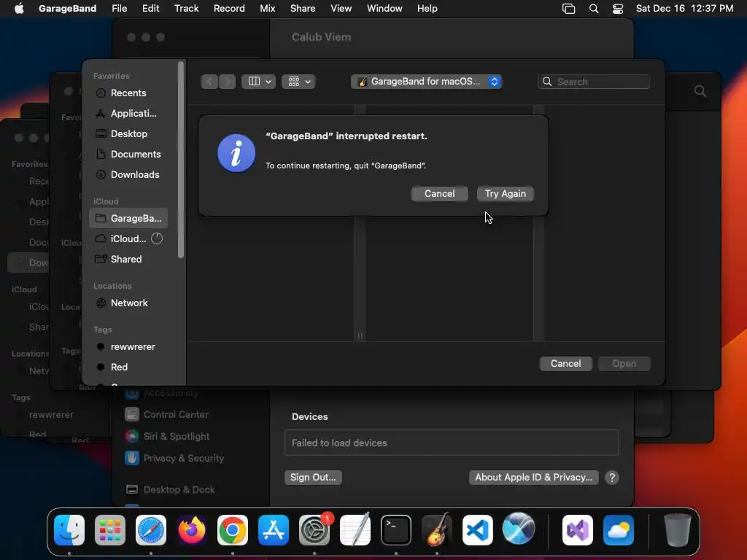The image size is (747, 560).
Task: Open the GarageBand app menu
Action: (x=67, y=9)
